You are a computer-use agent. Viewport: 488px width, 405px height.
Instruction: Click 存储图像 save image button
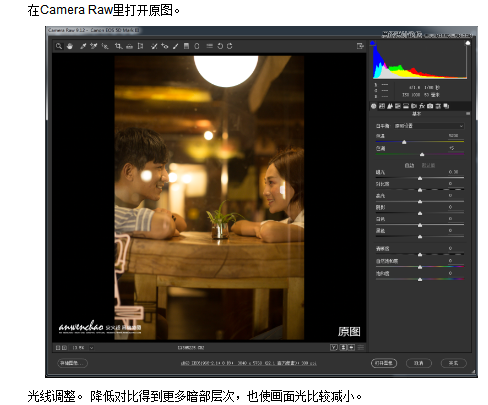tap(72, 363)
